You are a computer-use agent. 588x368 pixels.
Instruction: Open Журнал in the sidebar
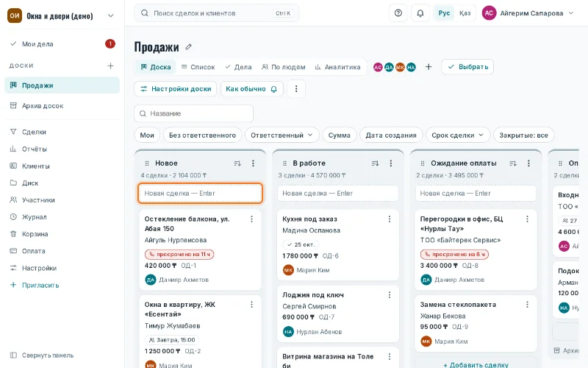[62, 217]
